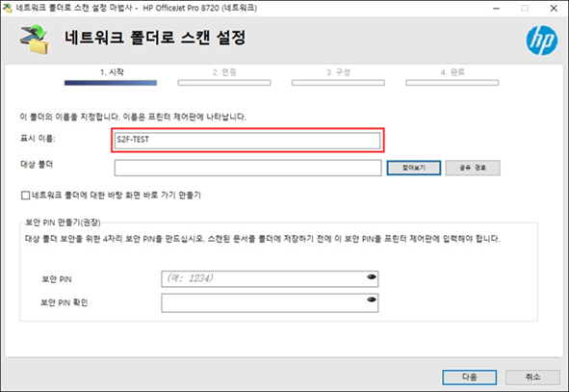Viewport: 569px width, 392px height.
Task: Click the 취소 button
Action: [x=532, y=378]
